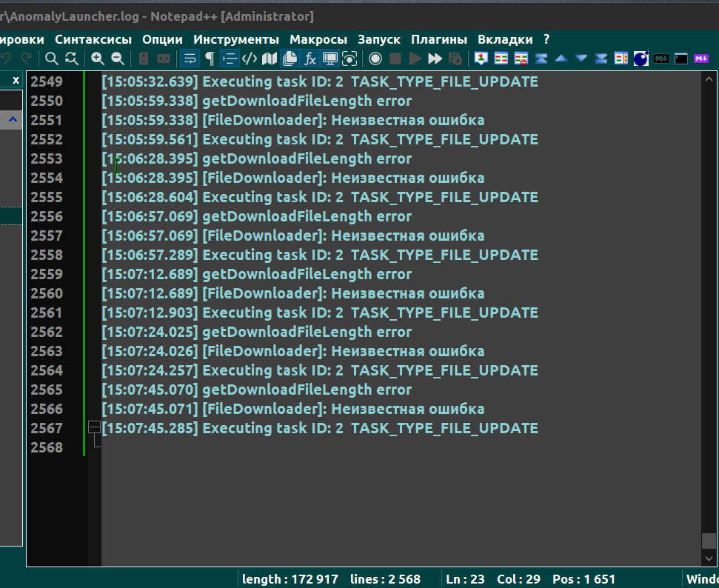The image size is (719, 588).
Task: Click the black Markdown M↓ icon
Action: pos(661,59)
